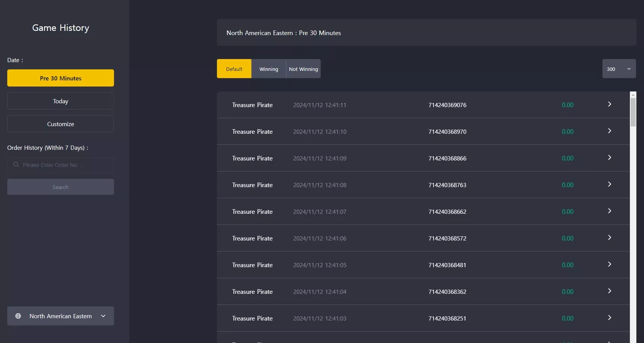Click chevron for the 12:41:09 record
644x343 pixels.
point(609,157)
